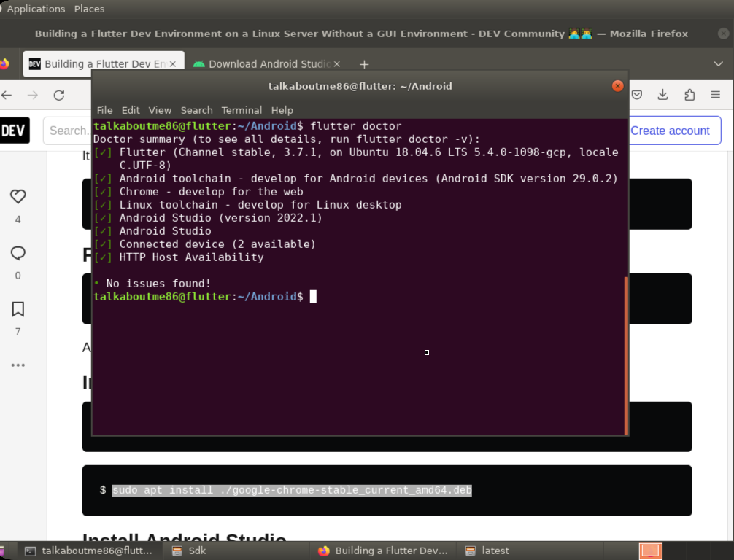Open the Places menu
734x560 pixels.
pyautogui.click(x=89, y=9)
